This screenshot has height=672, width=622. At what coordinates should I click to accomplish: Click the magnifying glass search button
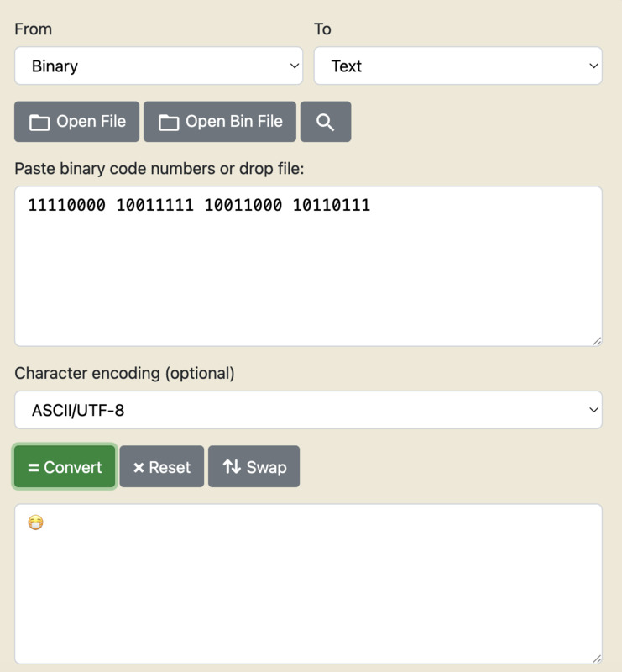(x=326, y=122)
